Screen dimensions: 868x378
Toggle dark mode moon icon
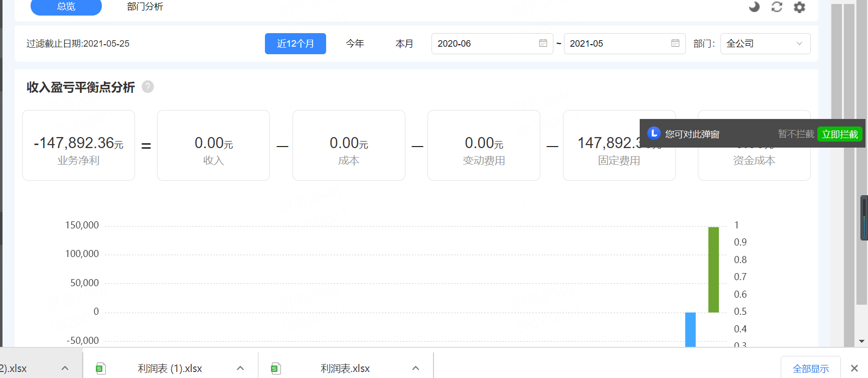click(754, 7)
